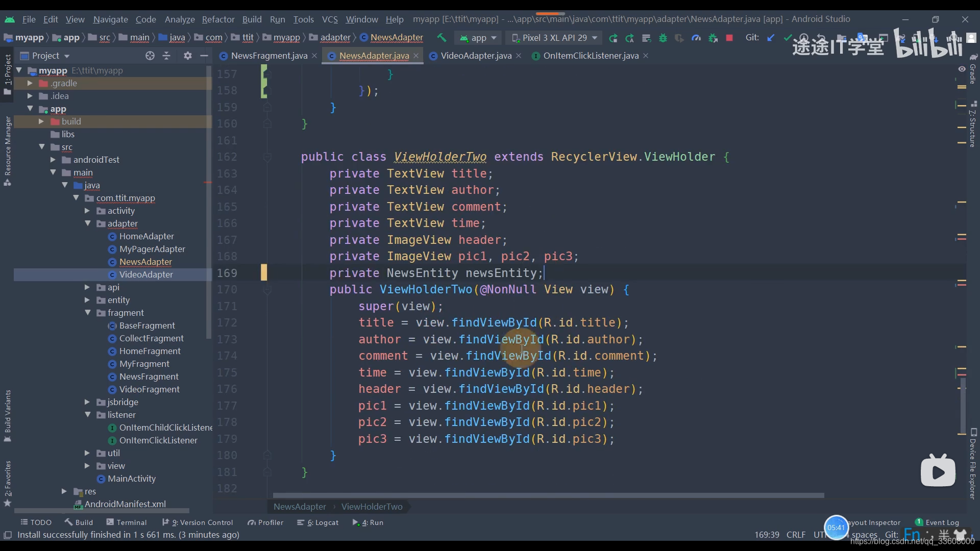Collapse the adapter package
This screenshot has height=551, width=980.
click(87, 223)
